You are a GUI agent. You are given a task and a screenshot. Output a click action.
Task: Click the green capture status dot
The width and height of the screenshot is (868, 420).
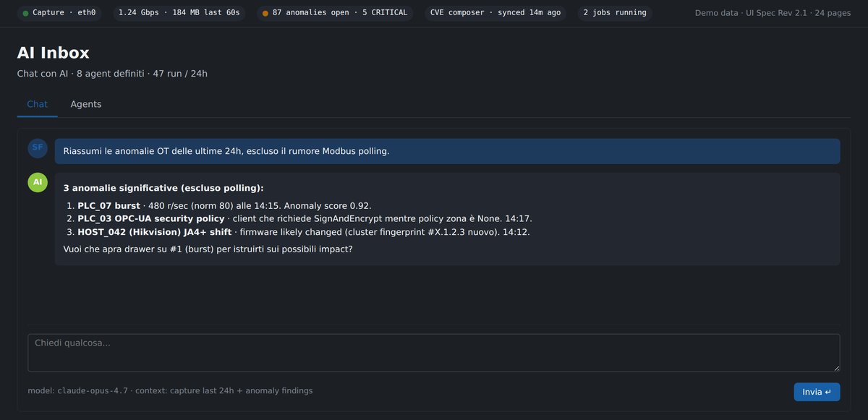26,13
